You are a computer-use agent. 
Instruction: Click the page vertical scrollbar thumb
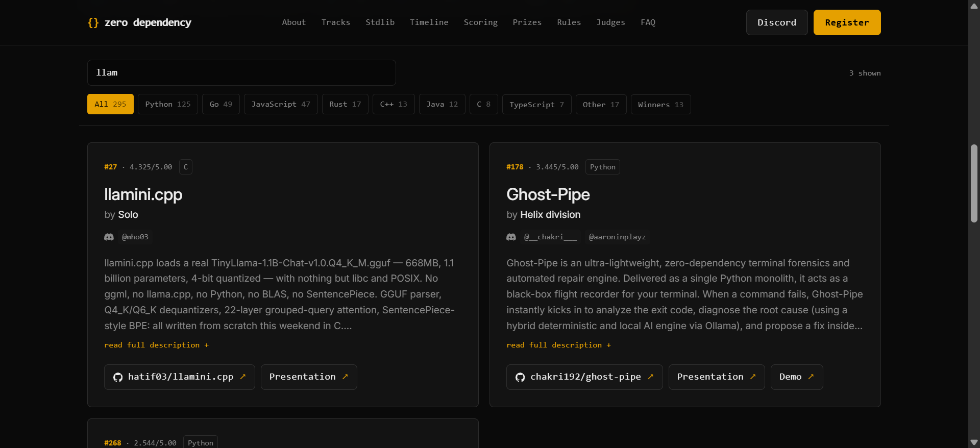coord(974,184)
